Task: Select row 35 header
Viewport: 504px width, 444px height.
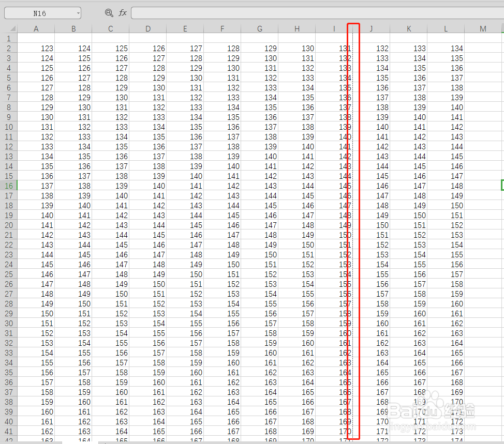Action: pos(9,373)
